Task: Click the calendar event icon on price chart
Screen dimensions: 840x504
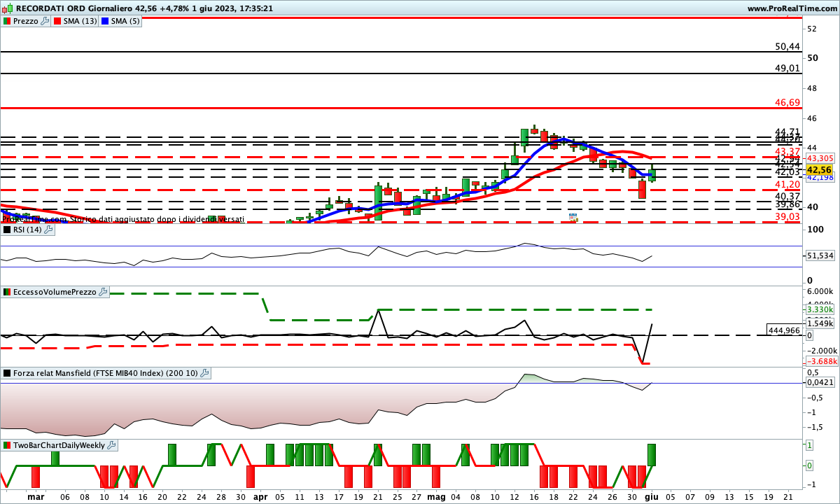Action: 573,217
